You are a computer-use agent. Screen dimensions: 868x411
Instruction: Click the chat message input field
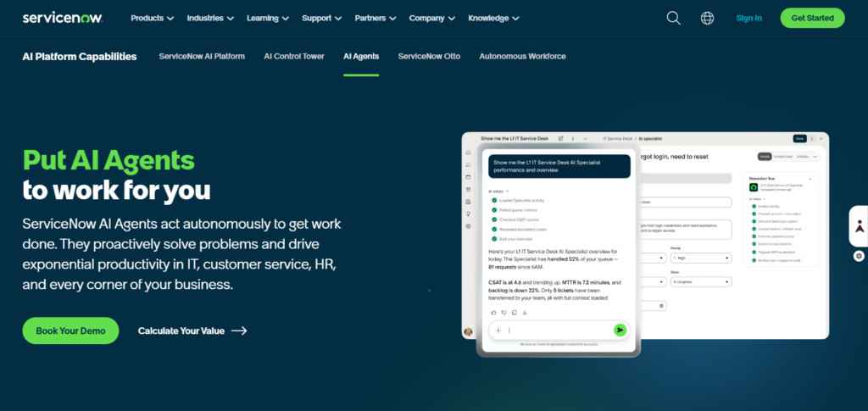tap(559, 330)
